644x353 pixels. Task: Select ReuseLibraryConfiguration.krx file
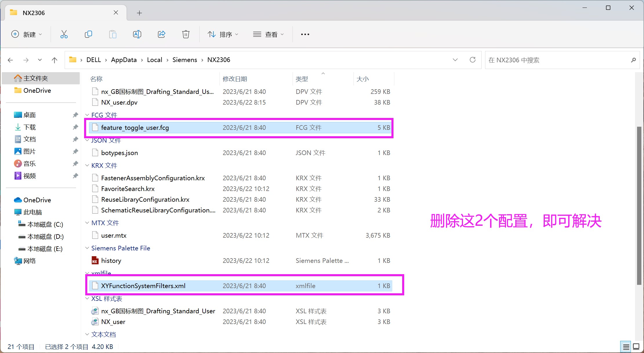[x=241, y=199]
